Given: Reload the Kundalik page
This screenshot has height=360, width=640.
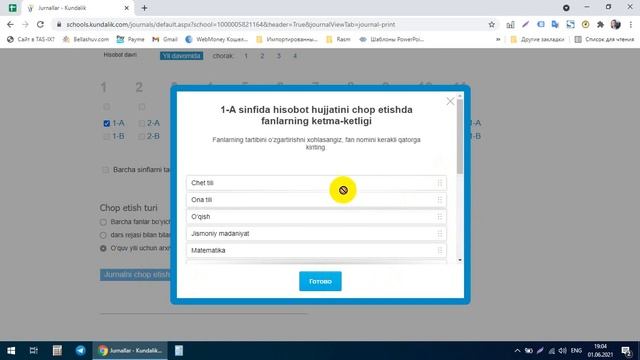Looking at the screenshot, I should [x=40, y=24].
